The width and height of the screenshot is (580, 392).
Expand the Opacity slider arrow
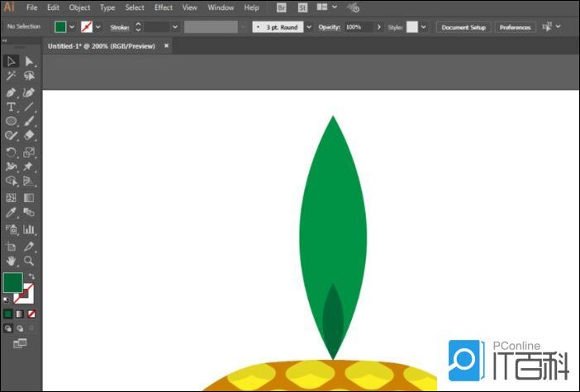378,27
